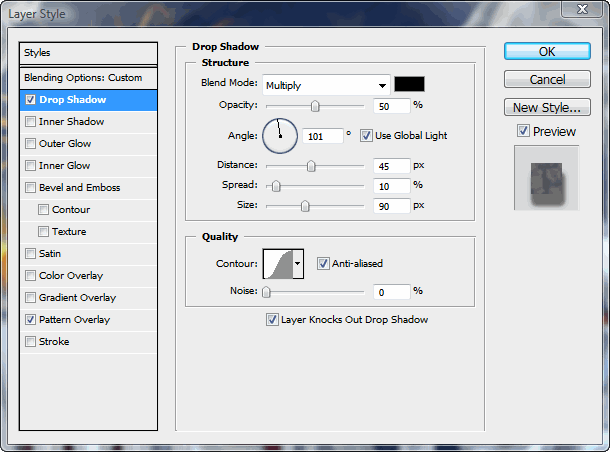The image size is (610, 452).
Task: Select the Stroke style label
Action: [54, 342]
